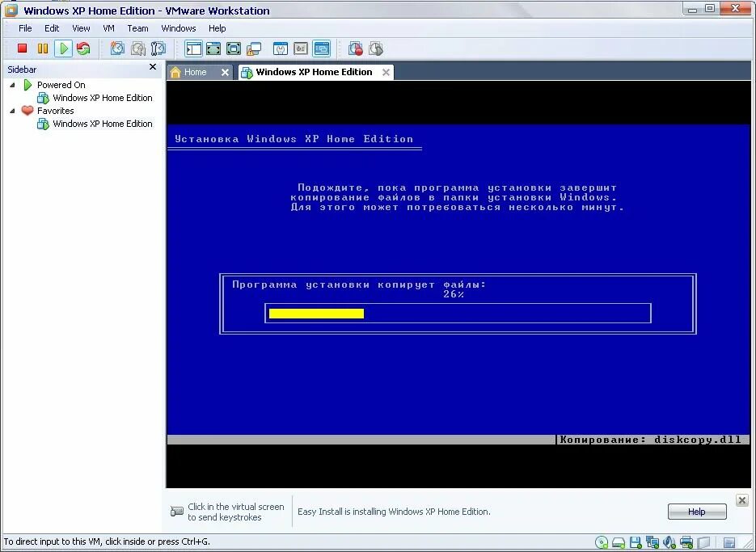Click the Help button on Easy Install bar

tap(696, 512)
